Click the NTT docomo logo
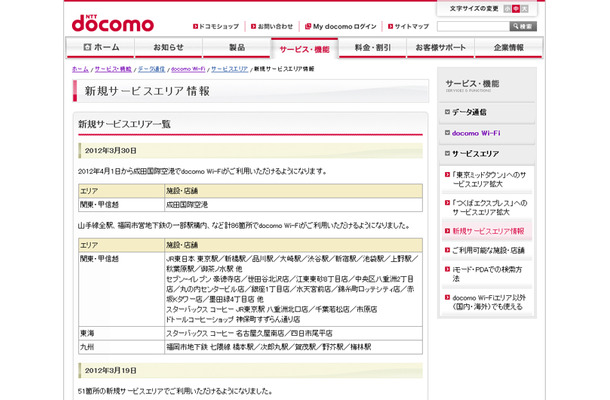Viewport: 610px width, 400px height. point(113,23)
